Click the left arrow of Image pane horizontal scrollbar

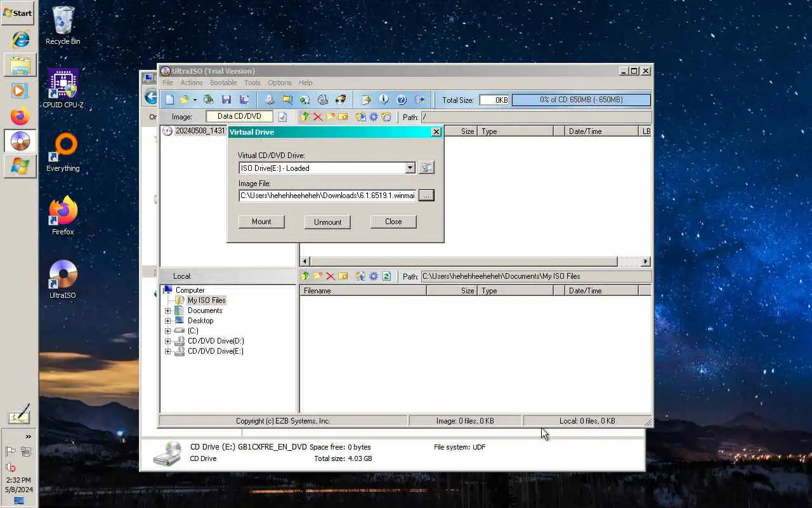pos(305,262)
